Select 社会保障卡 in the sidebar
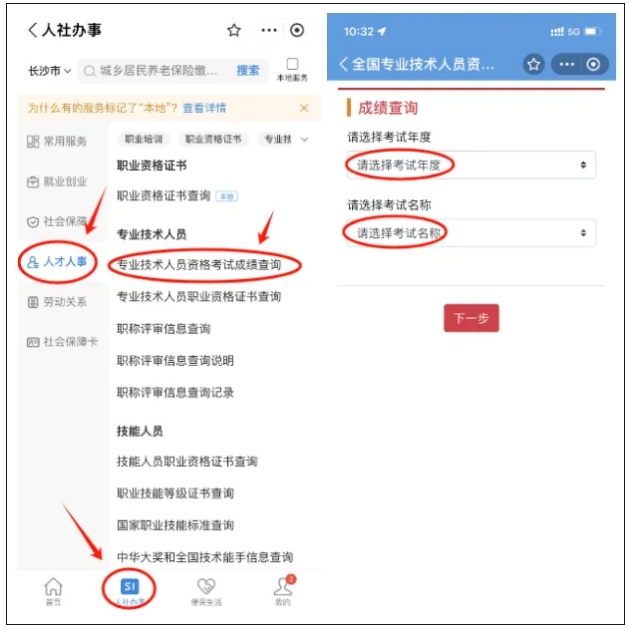 [x=62, y=342]
